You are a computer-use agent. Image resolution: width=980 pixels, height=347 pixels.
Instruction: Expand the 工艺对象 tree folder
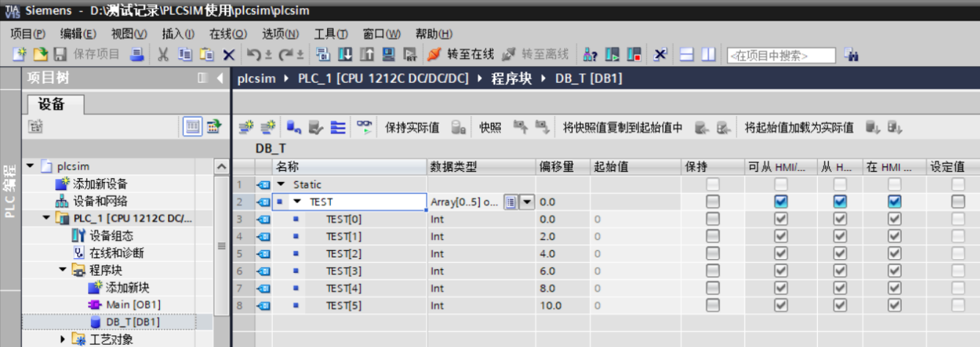click(63, 339)
